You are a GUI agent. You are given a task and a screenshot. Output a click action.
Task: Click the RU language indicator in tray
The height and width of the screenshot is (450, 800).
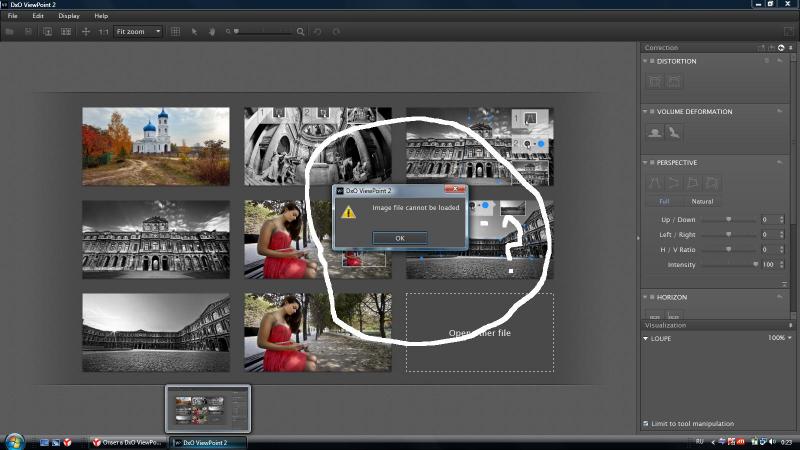699,441
